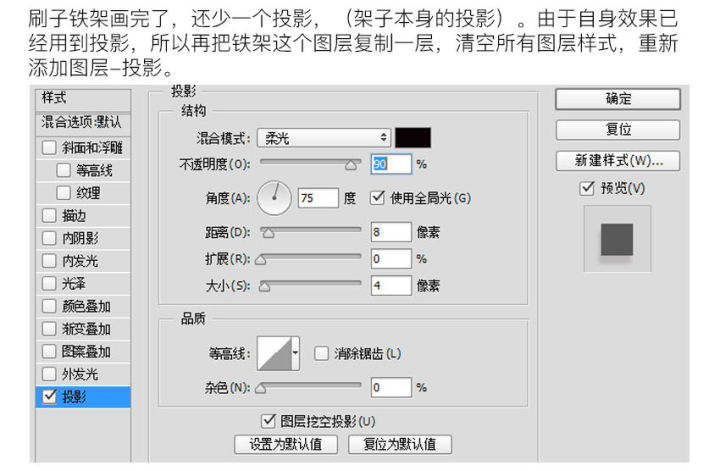Toggle the 使用全局光 checkbox
This screenshot has width=720, height=471.
click(x=378, y=198)
